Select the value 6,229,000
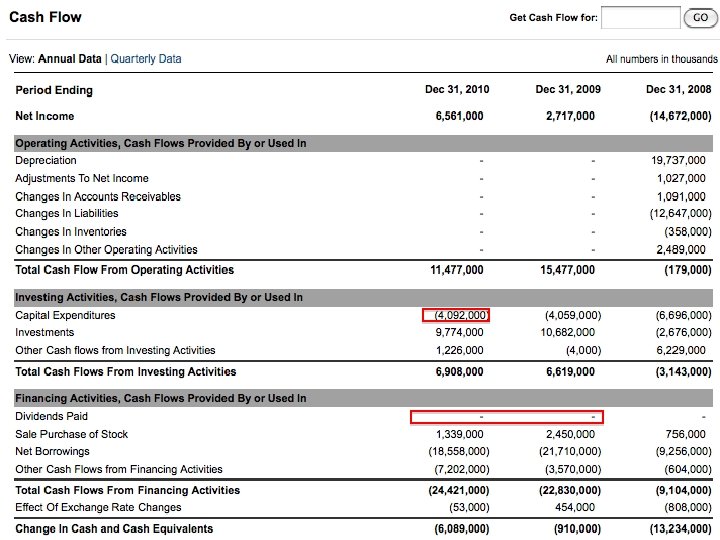The width and height of the screenshot is (720, 540). click(681, 350)
